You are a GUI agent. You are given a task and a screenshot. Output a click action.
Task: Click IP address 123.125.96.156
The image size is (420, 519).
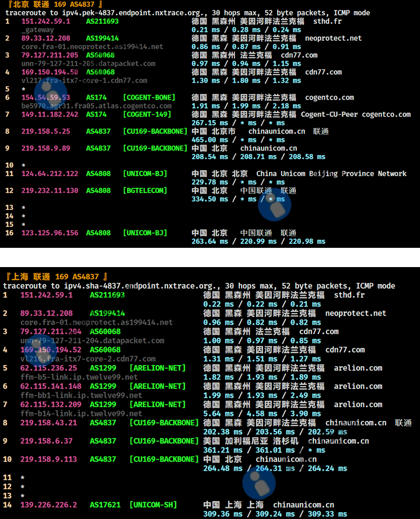[x=50, y=233]
